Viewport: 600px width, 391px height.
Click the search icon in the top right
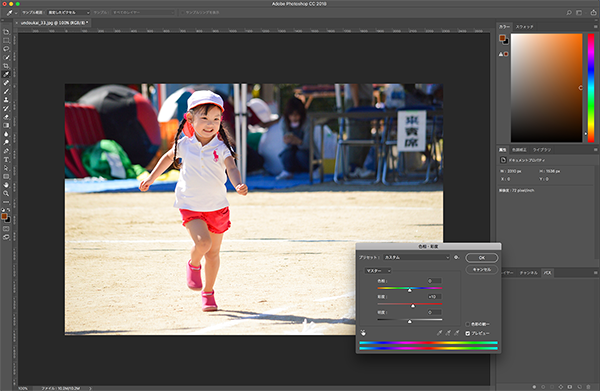pos(569,13)
